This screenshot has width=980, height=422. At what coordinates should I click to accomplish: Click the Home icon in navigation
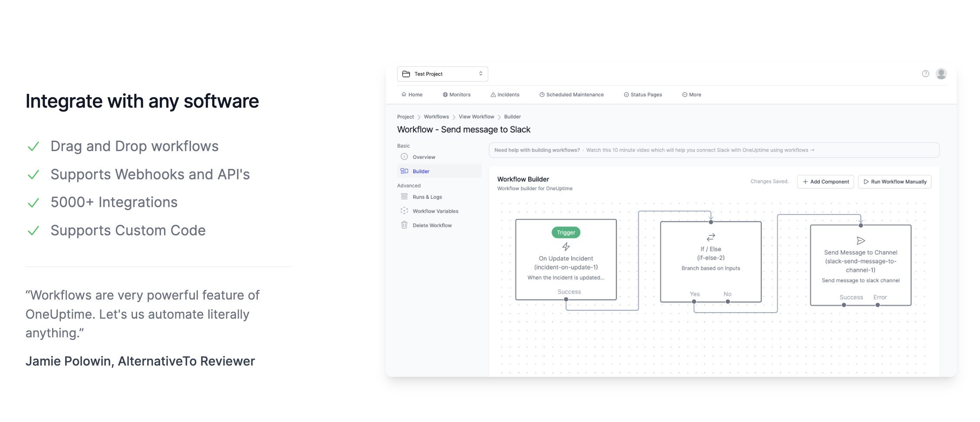(x=404, y=94)
